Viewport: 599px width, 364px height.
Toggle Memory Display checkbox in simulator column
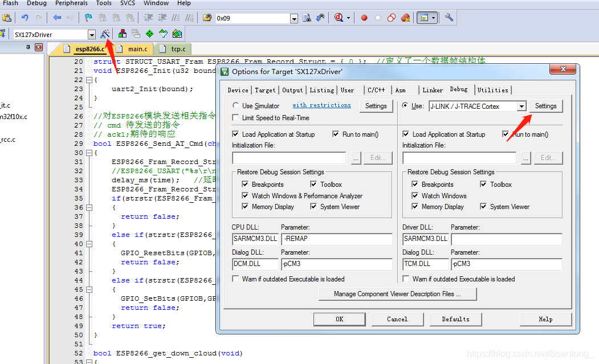(x=245, y=207)
